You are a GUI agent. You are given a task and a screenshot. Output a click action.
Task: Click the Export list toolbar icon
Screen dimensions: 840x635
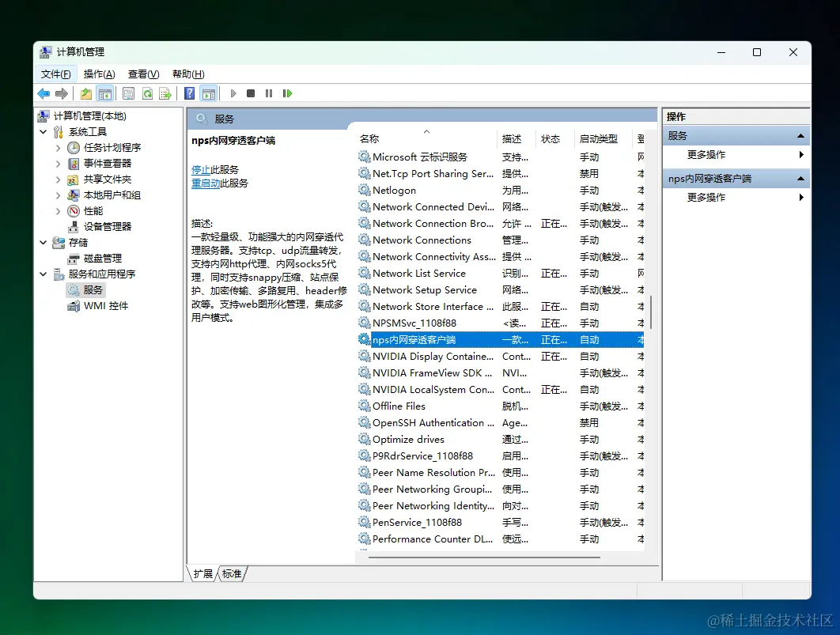[165, 93]
